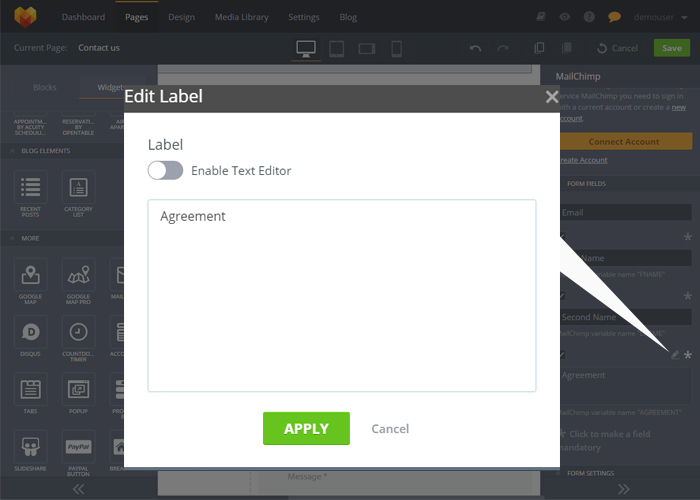Open the Blog section
Image resolution: width=700 pixels, height=500 pixels.
[348, 17]
